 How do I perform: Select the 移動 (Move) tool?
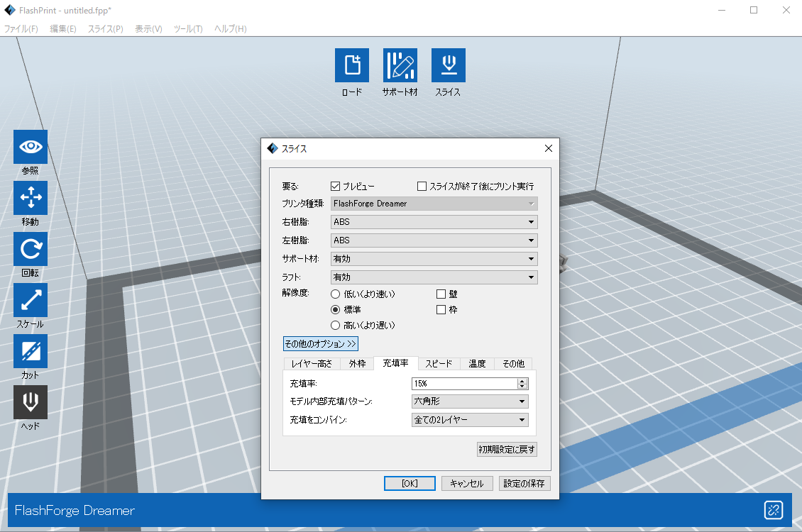pos(31,198)
